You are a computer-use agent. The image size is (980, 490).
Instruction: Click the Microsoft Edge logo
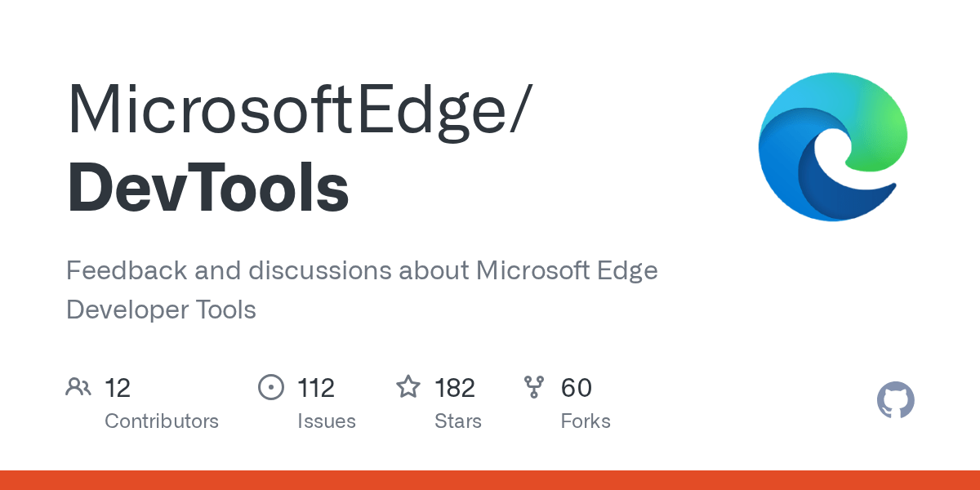coord(832,146)
